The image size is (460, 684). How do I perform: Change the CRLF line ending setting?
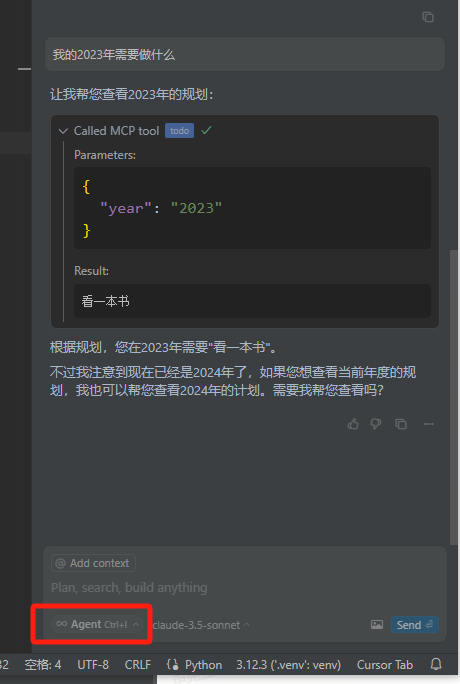tap(138, 665)
